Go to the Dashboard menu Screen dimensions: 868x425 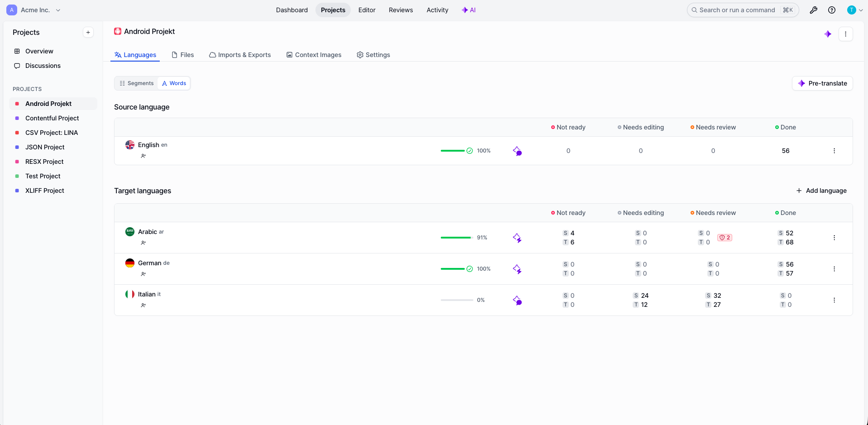coord(292,10)
